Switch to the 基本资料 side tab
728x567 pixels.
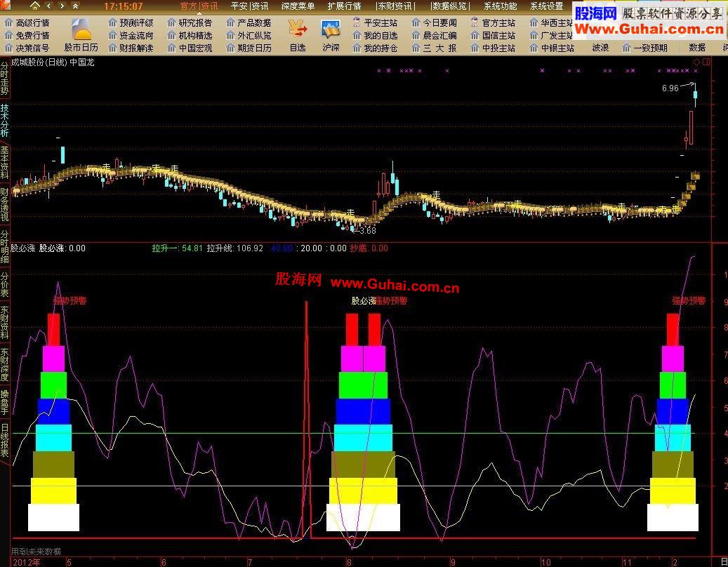5,163
